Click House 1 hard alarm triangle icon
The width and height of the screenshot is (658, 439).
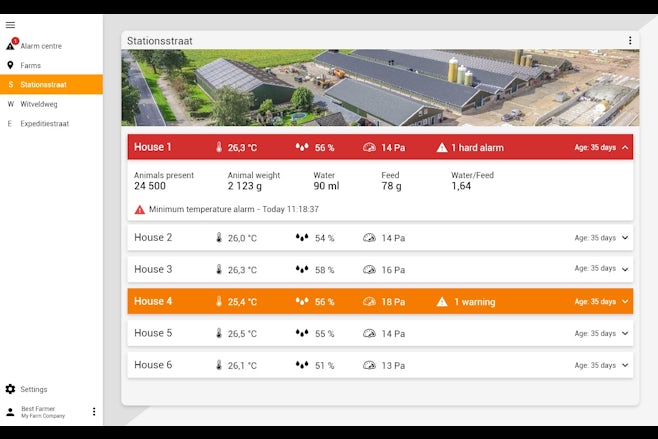click(x=442, y=148)
